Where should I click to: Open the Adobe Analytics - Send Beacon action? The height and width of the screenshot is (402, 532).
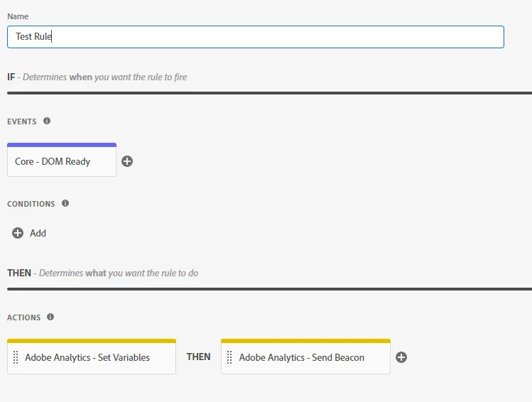tap(305, 357)
